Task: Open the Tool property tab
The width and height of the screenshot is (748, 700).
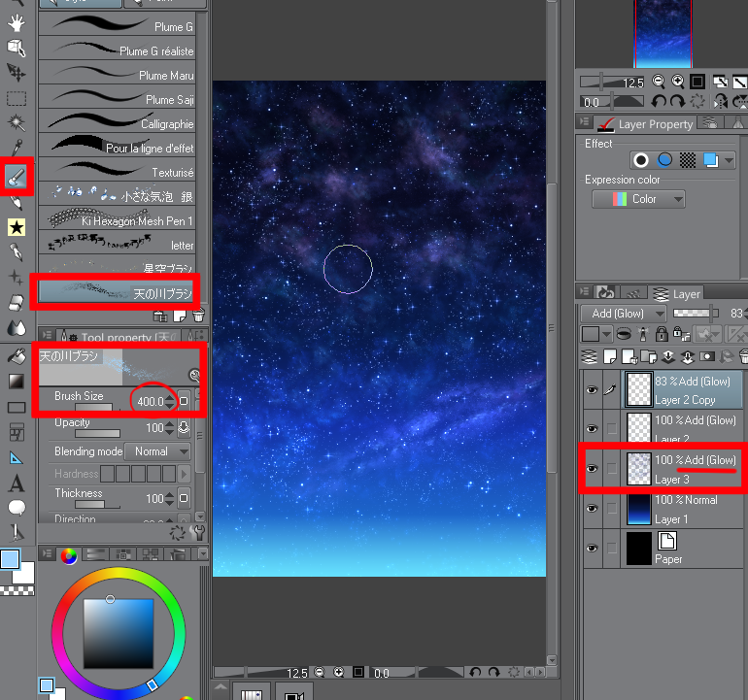Action: point(119,336)
